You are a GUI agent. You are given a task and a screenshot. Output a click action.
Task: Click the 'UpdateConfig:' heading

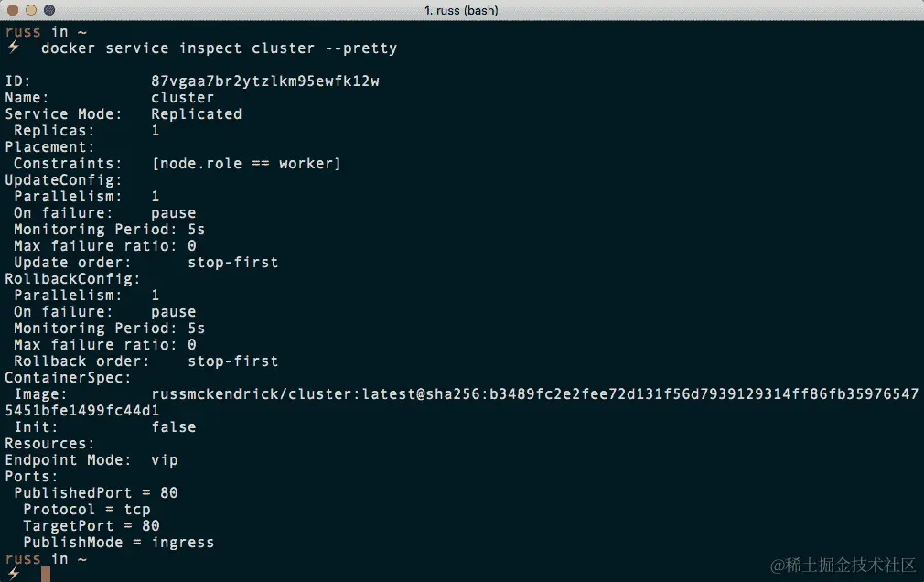pos(63,180)
